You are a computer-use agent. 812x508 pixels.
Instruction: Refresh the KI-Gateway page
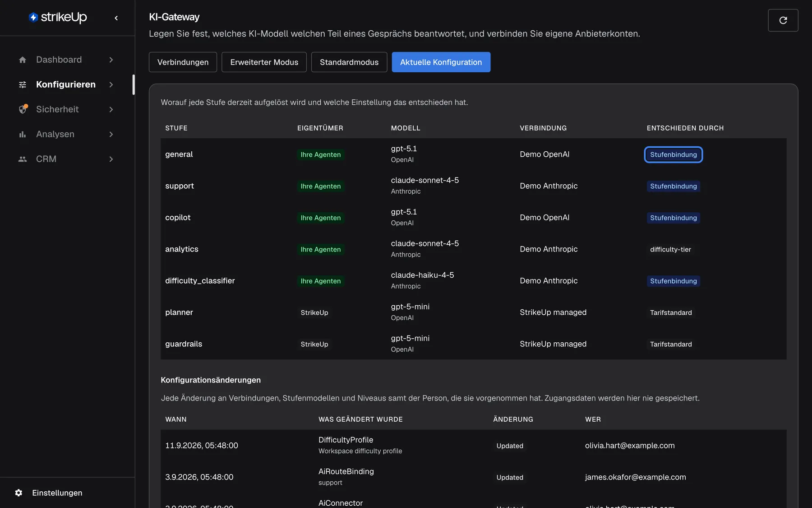[783, 20]
